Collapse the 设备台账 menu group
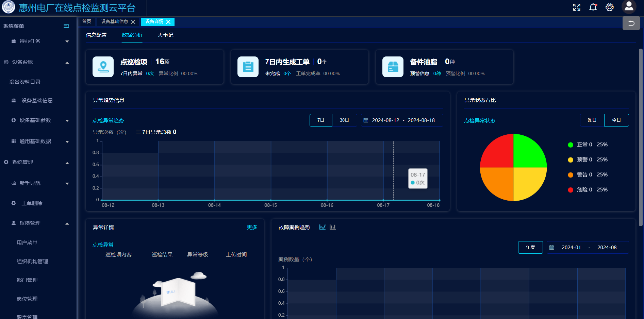This screenshot has width=644, height=319. (67, 63)
